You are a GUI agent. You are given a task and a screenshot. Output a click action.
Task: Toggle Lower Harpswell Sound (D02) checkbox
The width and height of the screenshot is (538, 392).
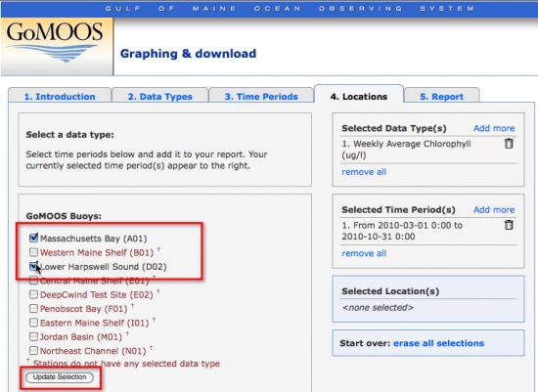33,267
